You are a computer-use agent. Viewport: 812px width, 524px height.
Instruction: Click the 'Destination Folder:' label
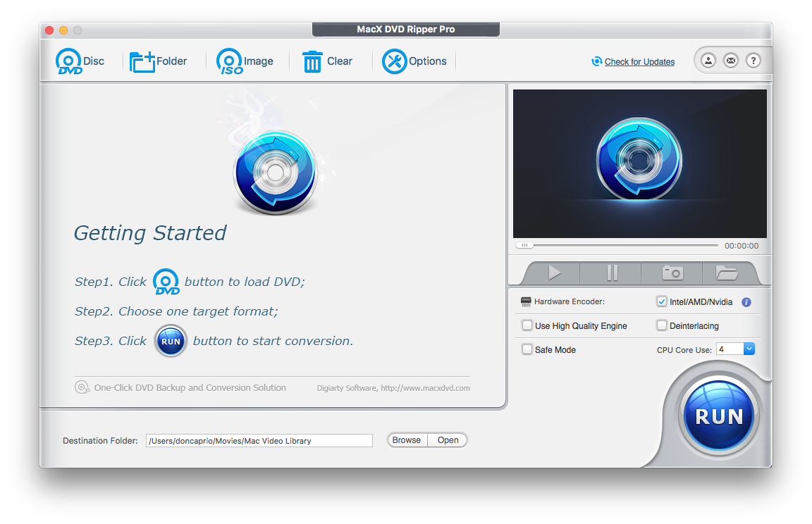pos(101,441)
